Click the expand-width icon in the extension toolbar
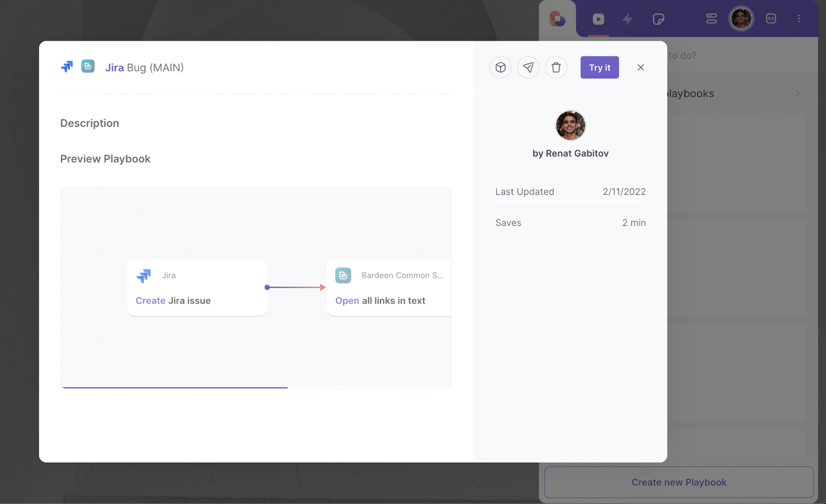The height and width of the screenshot is (504, 826). tap(771, 19)
